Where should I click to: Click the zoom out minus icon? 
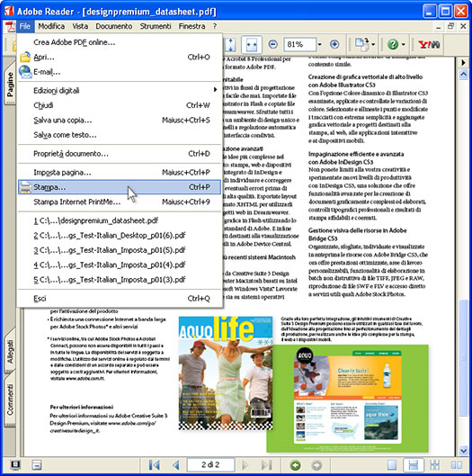(x=273, y=45)
